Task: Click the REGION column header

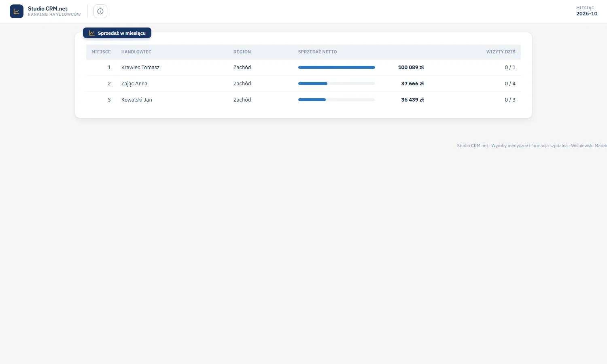Action: [242, 52]
